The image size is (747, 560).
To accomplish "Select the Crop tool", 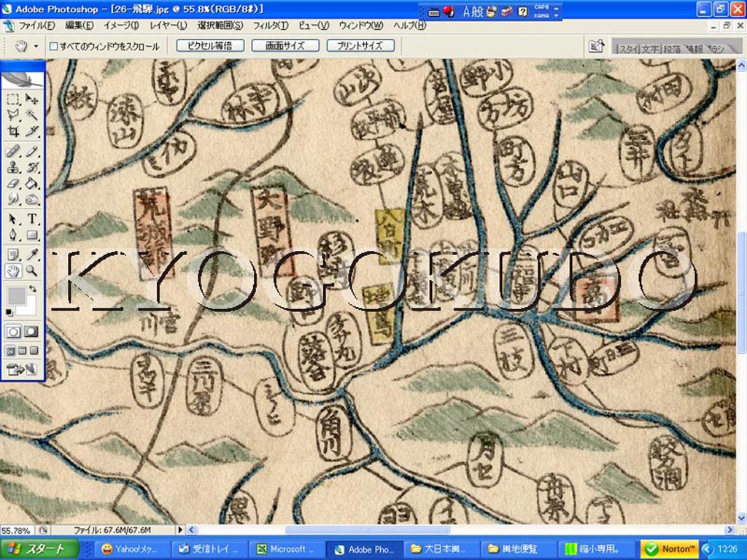I will coord(13,131).
